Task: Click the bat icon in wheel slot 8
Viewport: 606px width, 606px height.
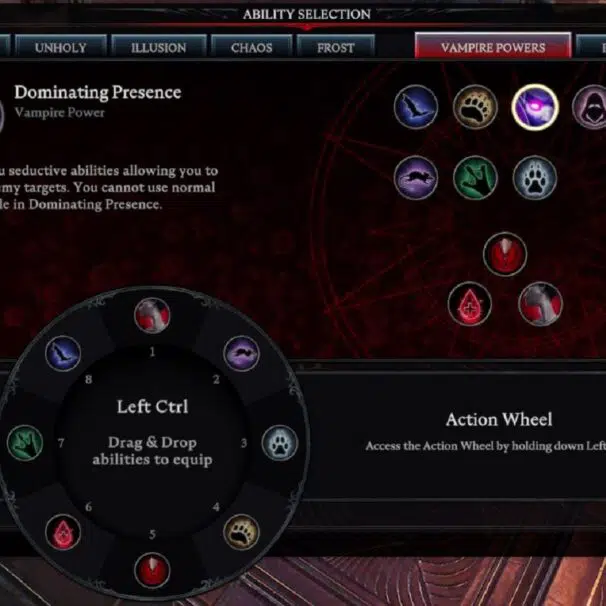Action: pos(63,353)
